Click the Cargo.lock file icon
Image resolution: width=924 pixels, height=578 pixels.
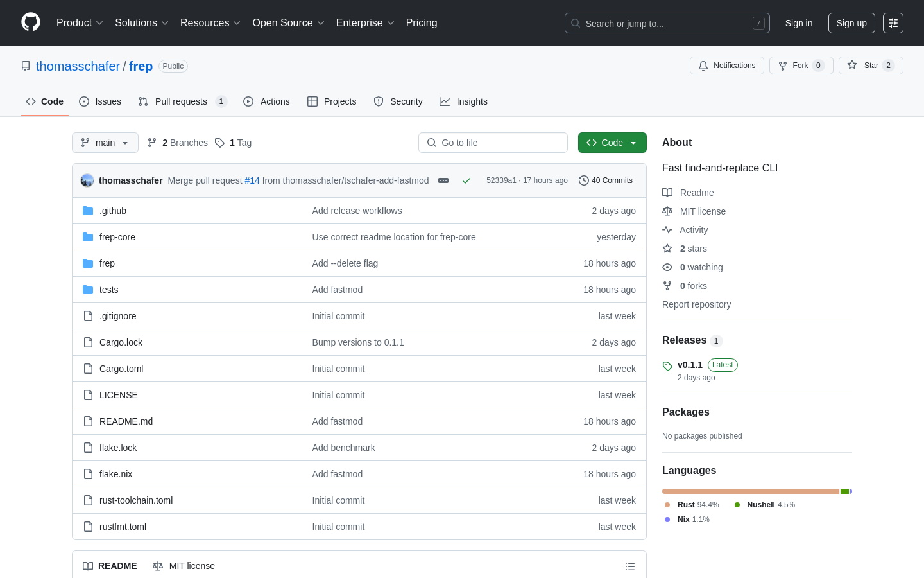click(88, 342)
